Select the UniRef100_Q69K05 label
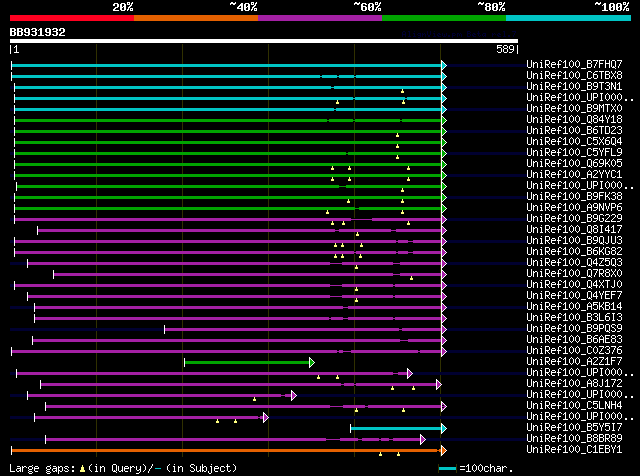 coord(574,163)
